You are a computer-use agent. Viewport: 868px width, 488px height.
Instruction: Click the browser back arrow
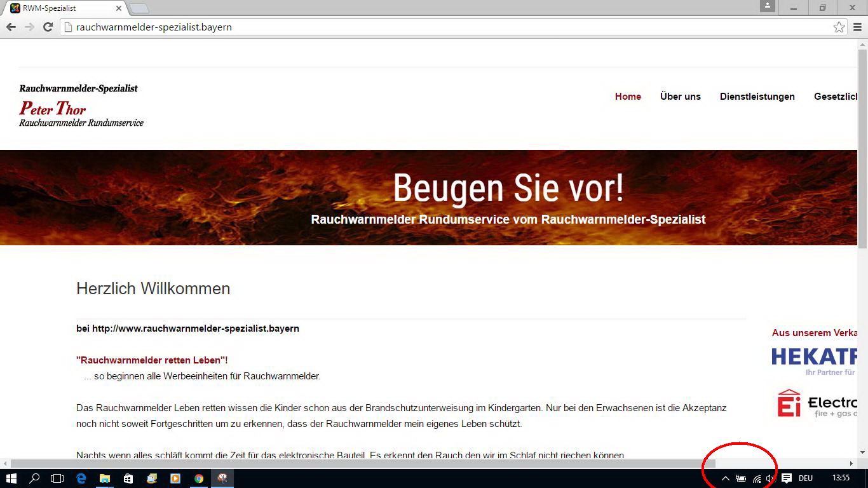click(x=11, y=27)
